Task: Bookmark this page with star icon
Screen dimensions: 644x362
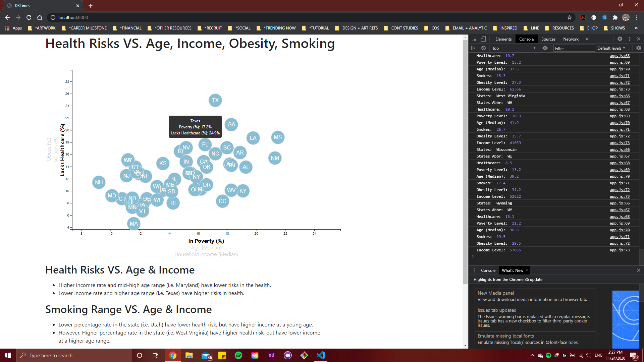Action: click(570, 17)
